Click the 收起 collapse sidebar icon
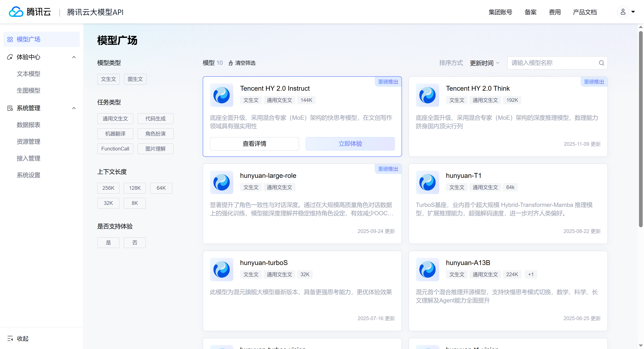644x349 pixels. tap(10, 339)
